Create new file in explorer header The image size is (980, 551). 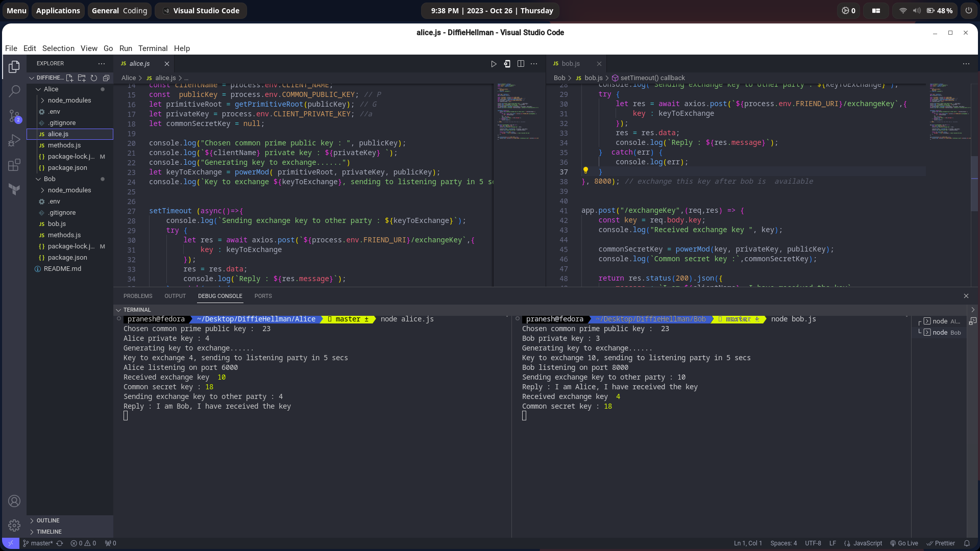69,78
